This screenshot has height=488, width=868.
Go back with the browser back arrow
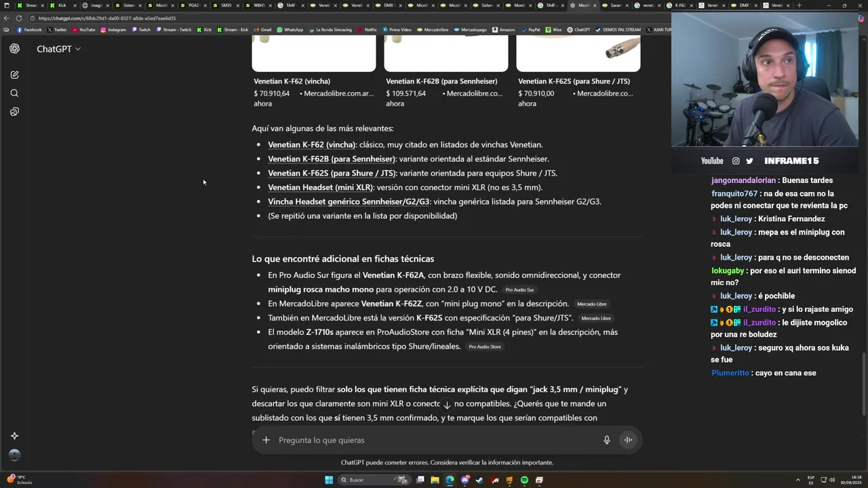[7, 18]
